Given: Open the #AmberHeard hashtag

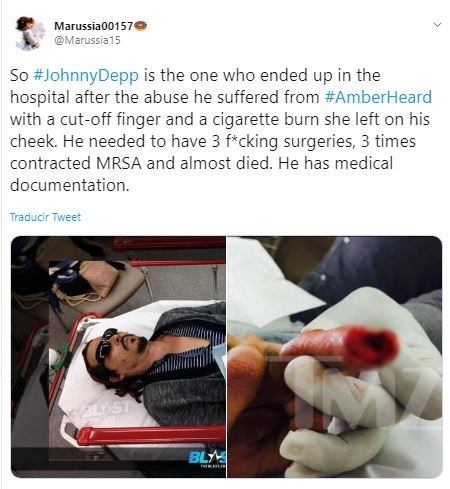Looking at the screenshot, I should tap(378, 97).
